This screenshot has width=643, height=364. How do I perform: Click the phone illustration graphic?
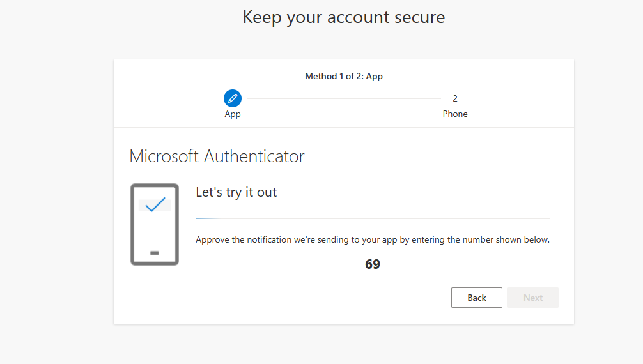pos(155,224)
